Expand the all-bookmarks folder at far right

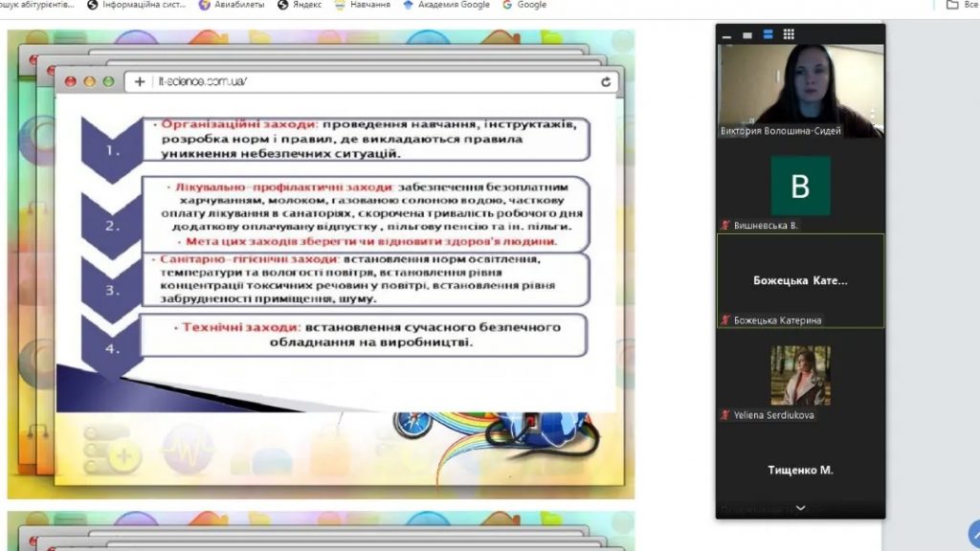pyautogui.click(x=960, y=5)
